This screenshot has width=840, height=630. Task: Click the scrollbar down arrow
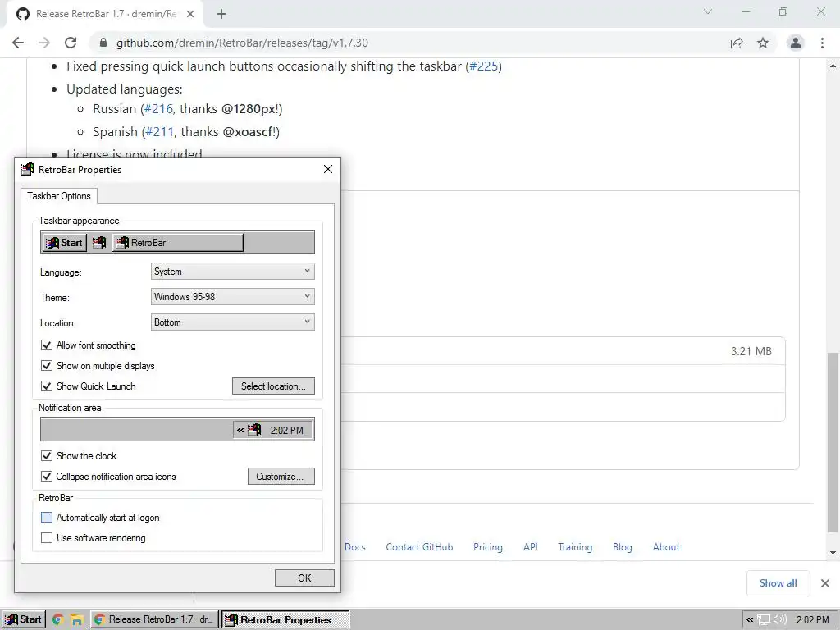[833, 553]
